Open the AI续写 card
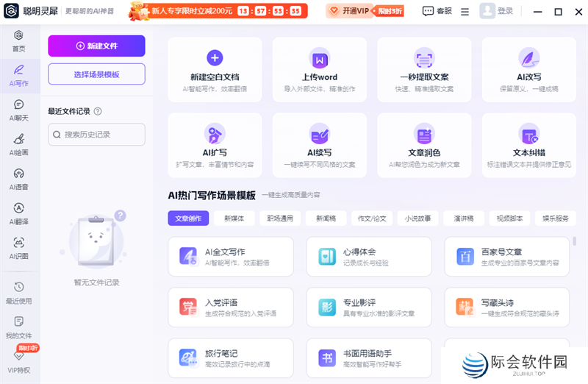 (320, 145)
